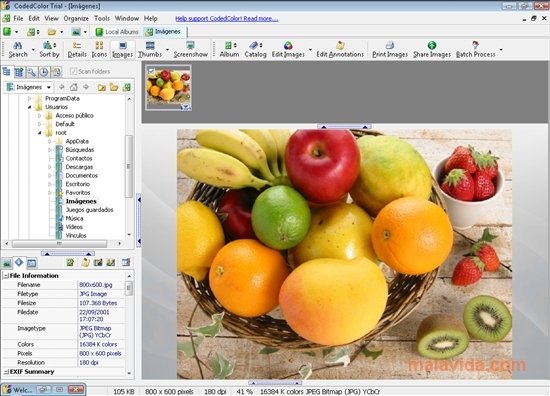Click Help support CodedColor link

[x=227, y=19]
